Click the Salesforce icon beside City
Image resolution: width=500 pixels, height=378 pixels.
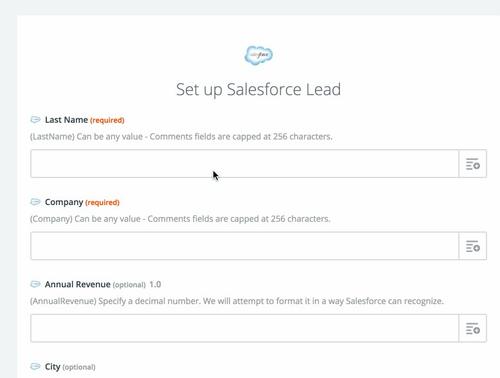(x=35, y=366)
